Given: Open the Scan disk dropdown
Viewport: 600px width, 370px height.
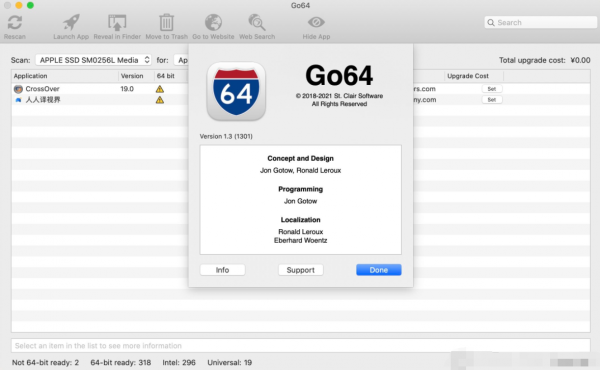Looking at the screenshot, I should (x=93, y=60).
